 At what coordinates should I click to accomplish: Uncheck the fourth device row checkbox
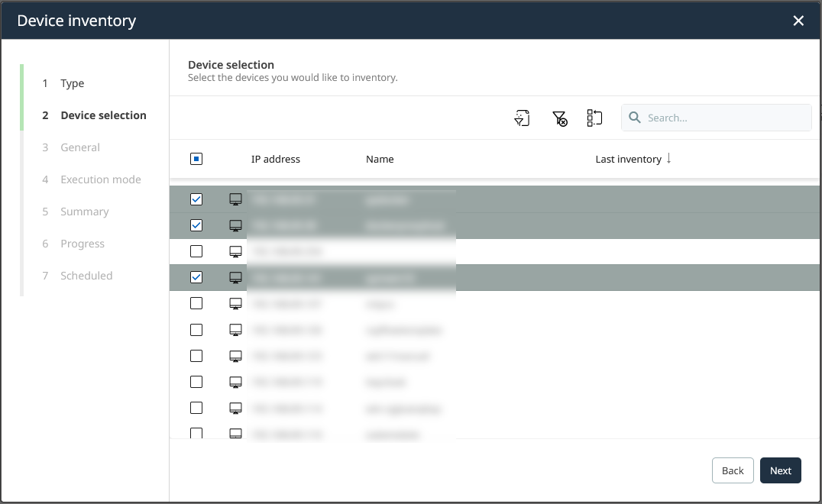tap(196, 277)
